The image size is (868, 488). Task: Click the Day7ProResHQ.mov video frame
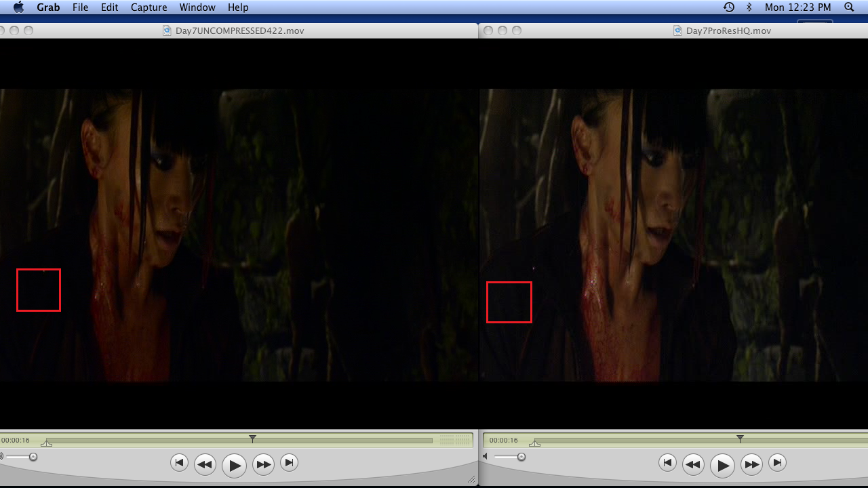click(674, 235)
